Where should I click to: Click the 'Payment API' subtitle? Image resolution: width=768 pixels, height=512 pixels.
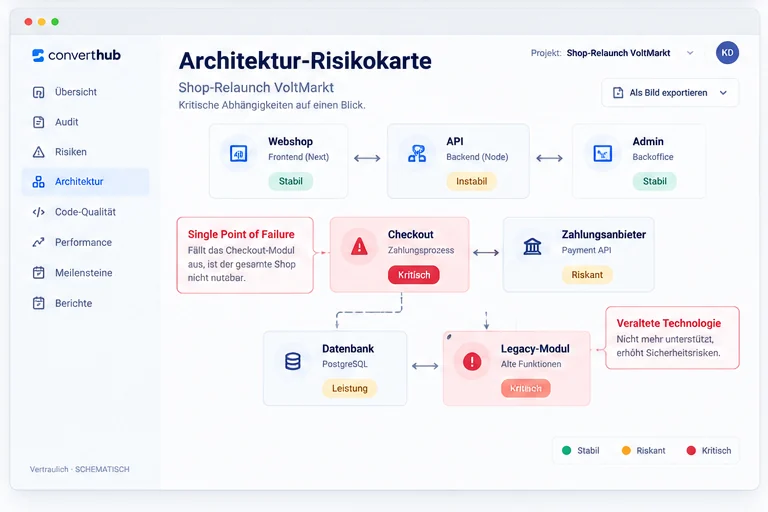pos(586,250)
